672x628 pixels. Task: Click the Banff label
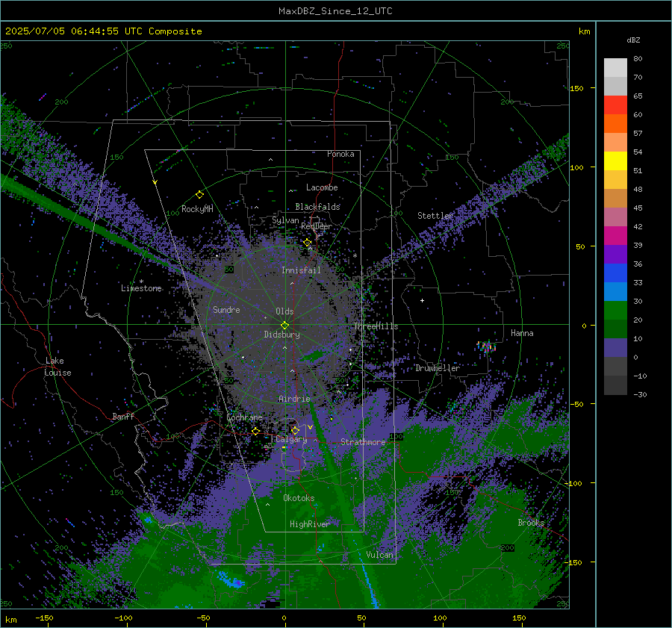(x=123, y=416)
